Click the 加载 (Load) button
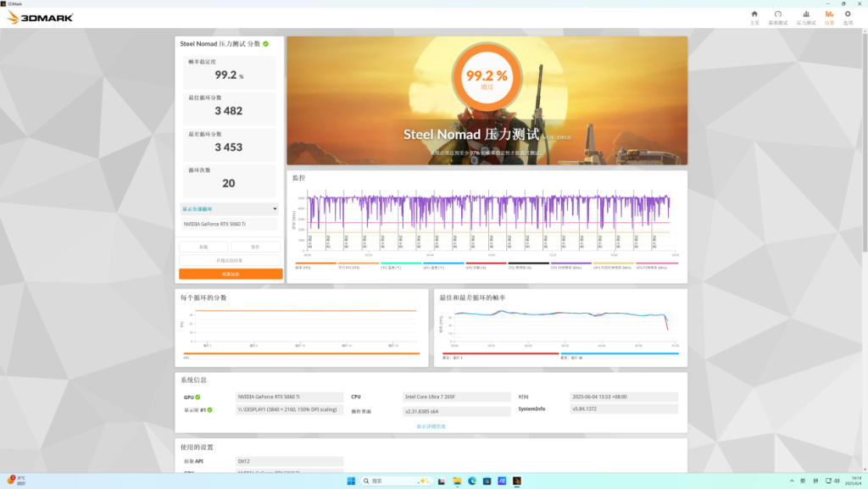 203,247
